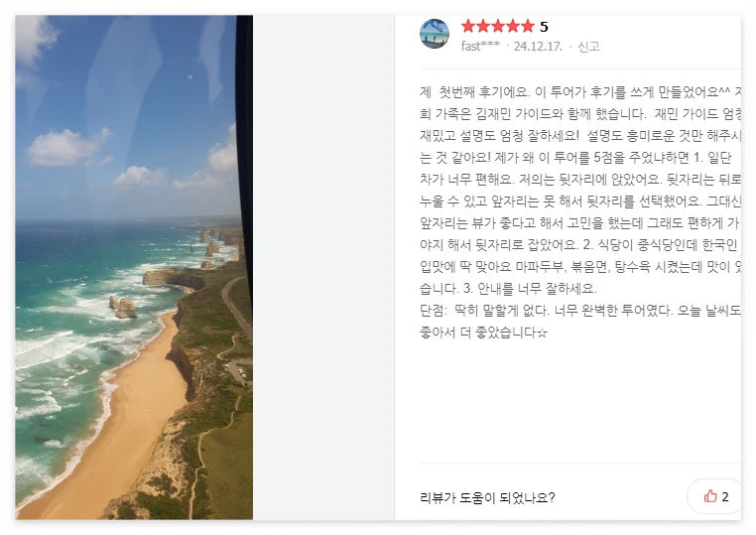This screenshot has width=756, height=535.
Task: Click the review line starting with 단점
Action: pos(580,311)
